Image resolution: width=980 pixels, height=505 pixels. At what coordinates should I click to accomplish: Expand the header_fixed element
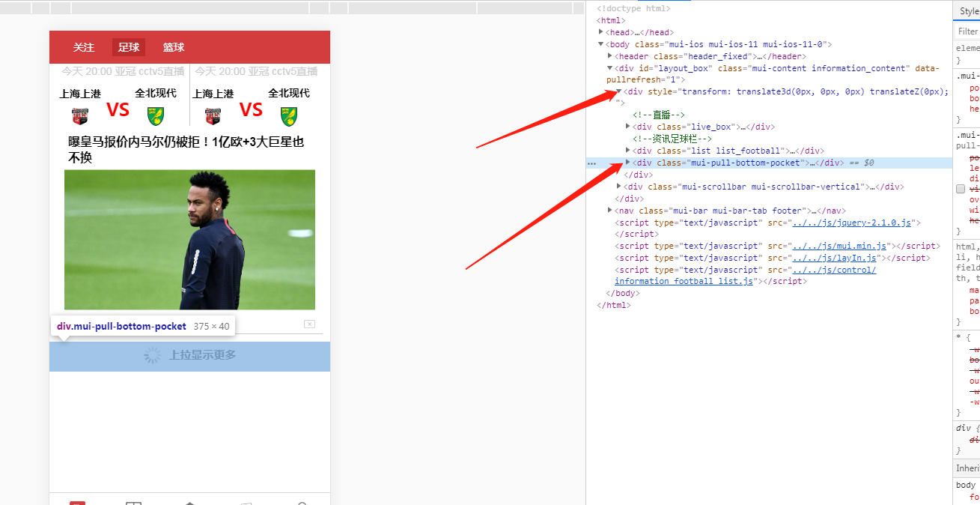(610, 56)
